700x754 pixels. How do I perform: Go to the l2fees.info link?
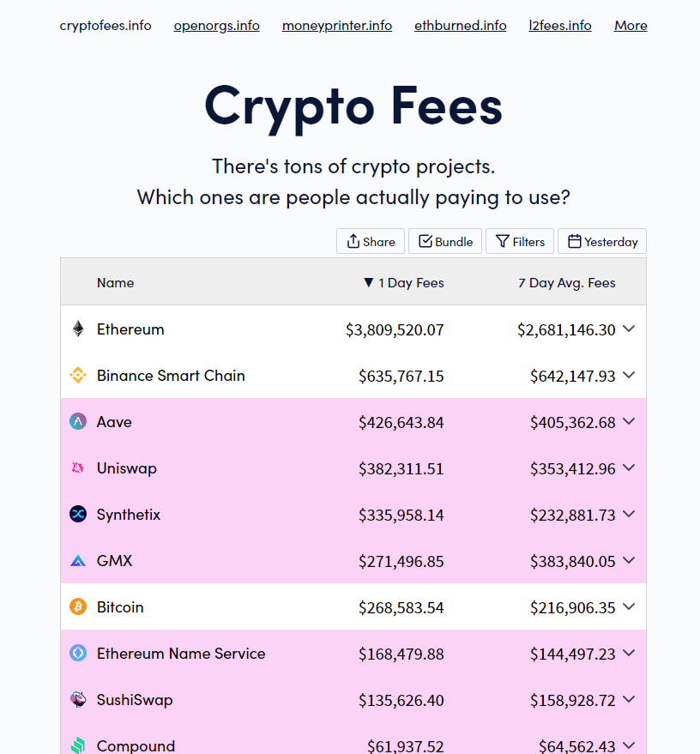(560, 26)
